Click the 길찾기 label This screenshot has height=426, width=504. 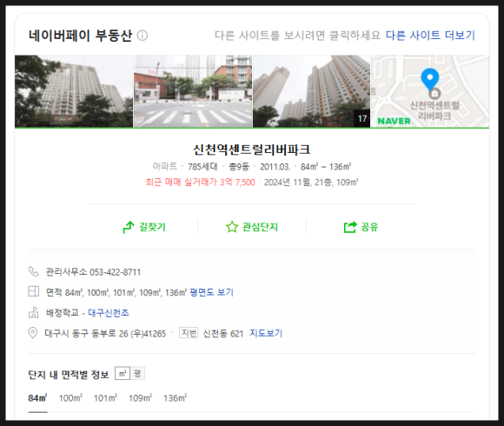pyautogui.click(x=152, y=227)
